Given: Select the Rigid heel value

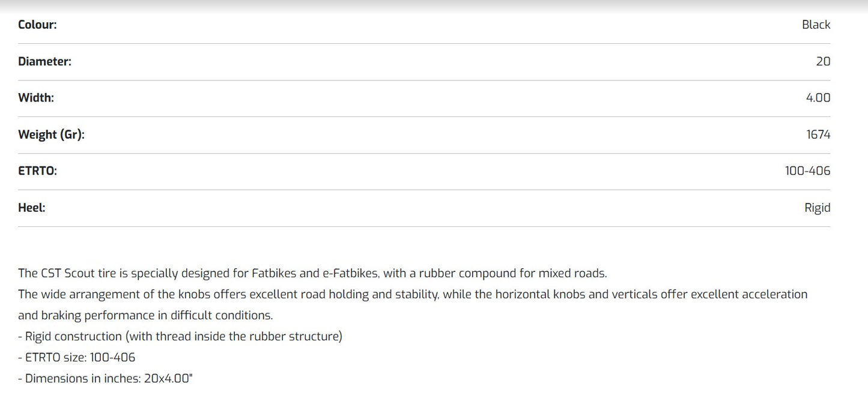Looking at the screenshot, I should pyautogui.click(x=818, y=208).
